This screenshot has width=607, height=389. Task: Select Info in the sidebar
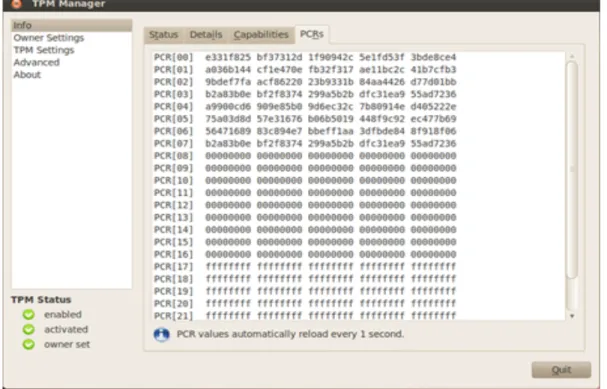[x=72, y=26]
